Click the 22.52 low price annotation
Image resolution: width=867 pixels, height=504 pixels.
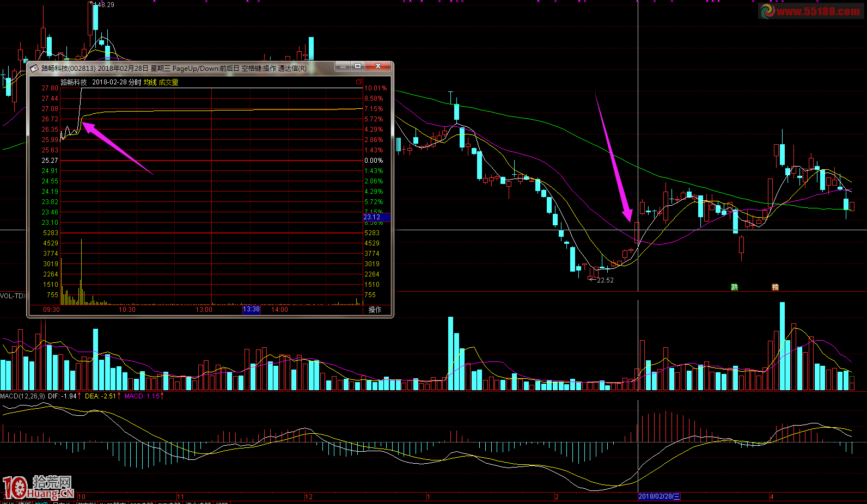click(x=605, y=280)
